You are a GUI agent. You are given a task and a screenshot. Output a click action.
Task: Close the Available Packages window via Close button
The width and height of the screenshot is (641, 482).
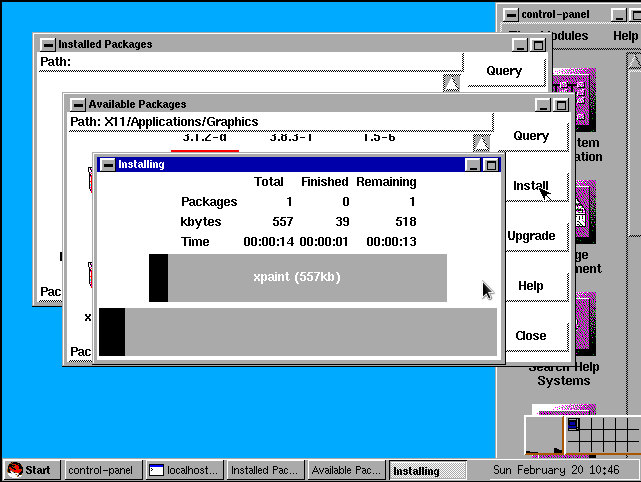tap(531, 336)
